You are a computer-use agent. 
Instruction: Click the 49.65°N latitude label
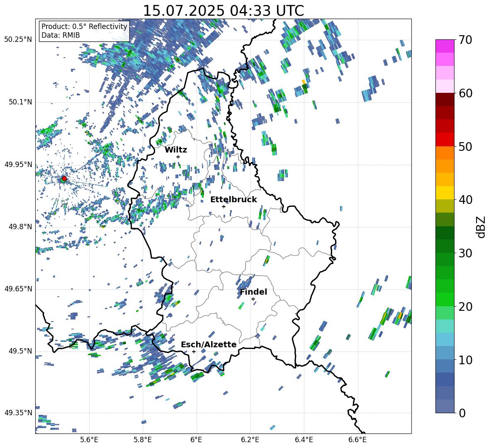click(18, 288)
